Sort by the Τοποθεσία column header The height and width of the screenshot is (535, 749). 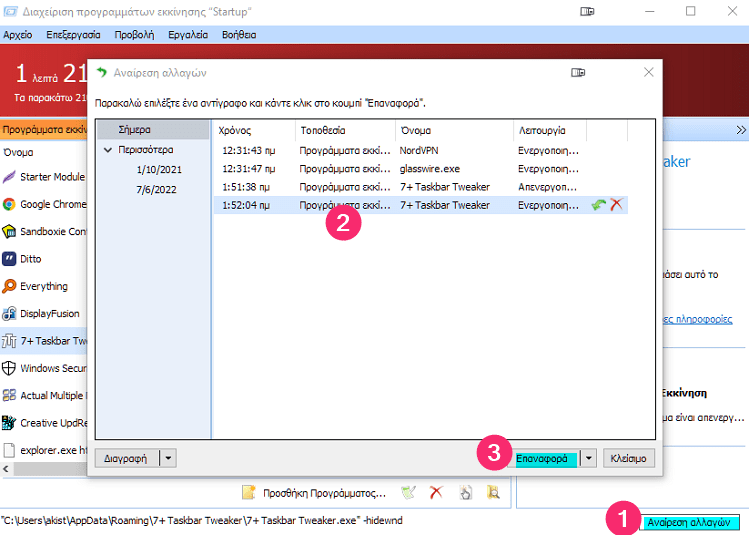(345, 130)
